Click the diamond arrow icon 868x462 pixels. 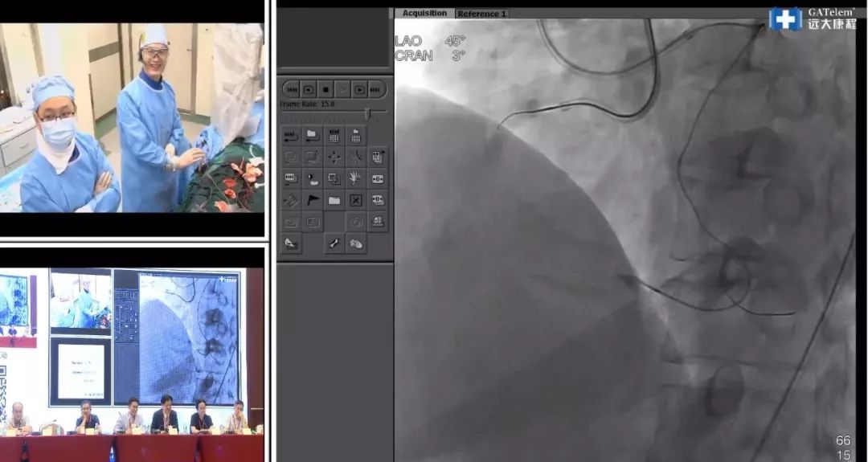tap(291, 200)
